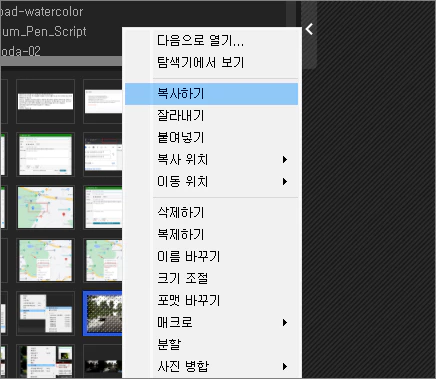Open the '이동 위치' submenu

211,182
